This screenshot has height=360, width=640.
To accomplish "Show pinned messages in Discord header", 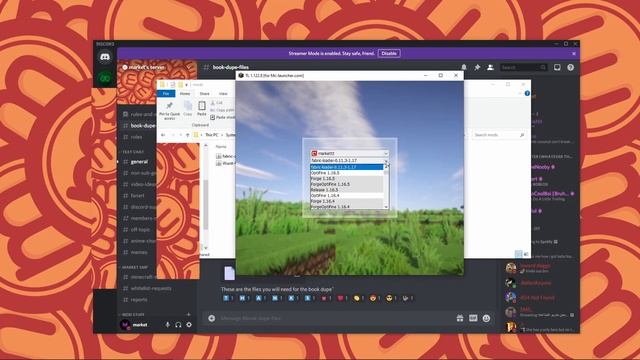I will coord(477,67).
